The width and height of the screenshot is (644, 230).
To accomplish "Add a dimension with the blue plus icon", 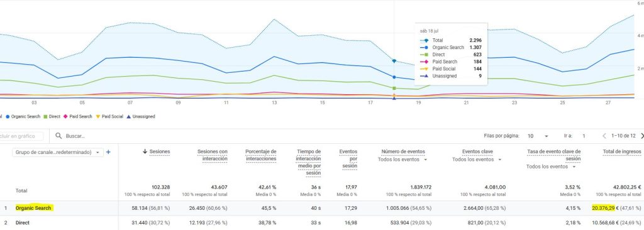I will [108, 152].
